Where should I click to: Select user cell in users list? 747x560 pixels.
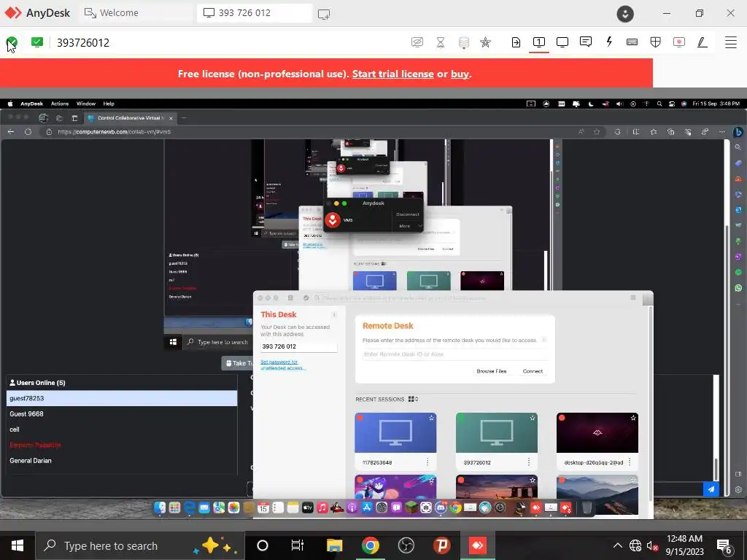tap(122, 429)
